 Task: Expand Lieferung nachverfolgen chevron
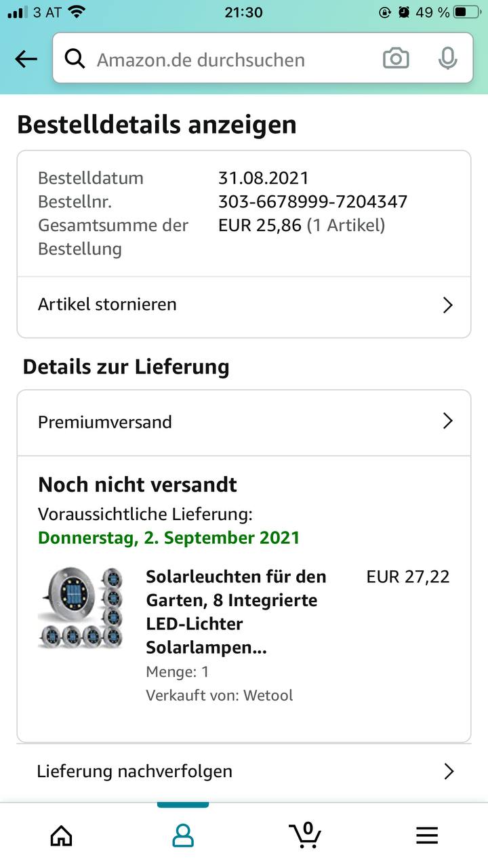click(x=448, y=771)
